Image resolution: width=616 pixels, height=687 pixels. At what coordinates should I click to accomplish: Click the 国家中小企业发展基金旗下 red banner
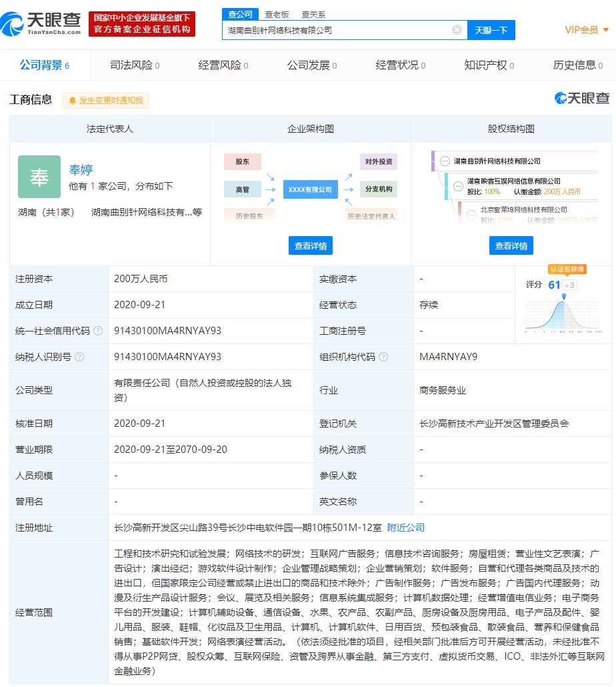tap(142, 23)
